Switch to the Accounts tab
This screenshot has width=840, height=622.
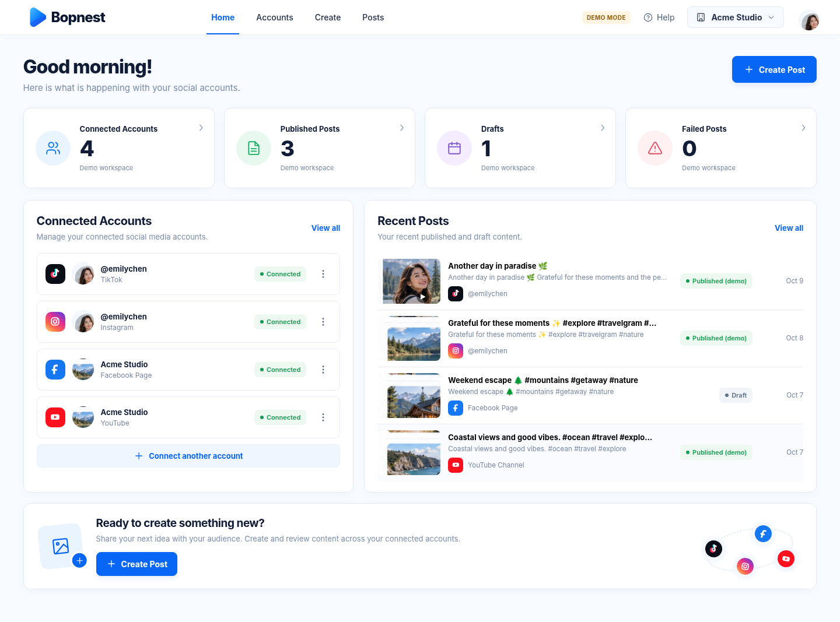tap(275, 17)
